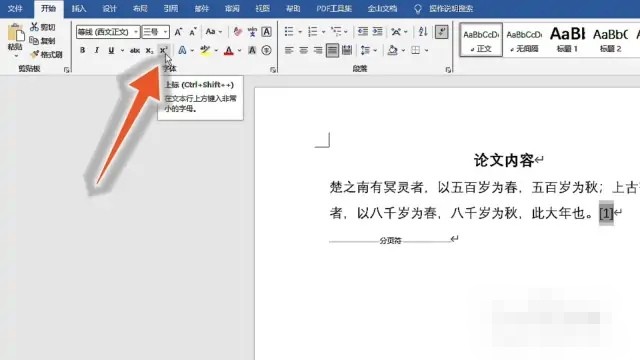Screen dimensions: 640x360
Task: Shrink font size with the smaller-A icon
Action: pyautogui.click(x=193, y=32)
